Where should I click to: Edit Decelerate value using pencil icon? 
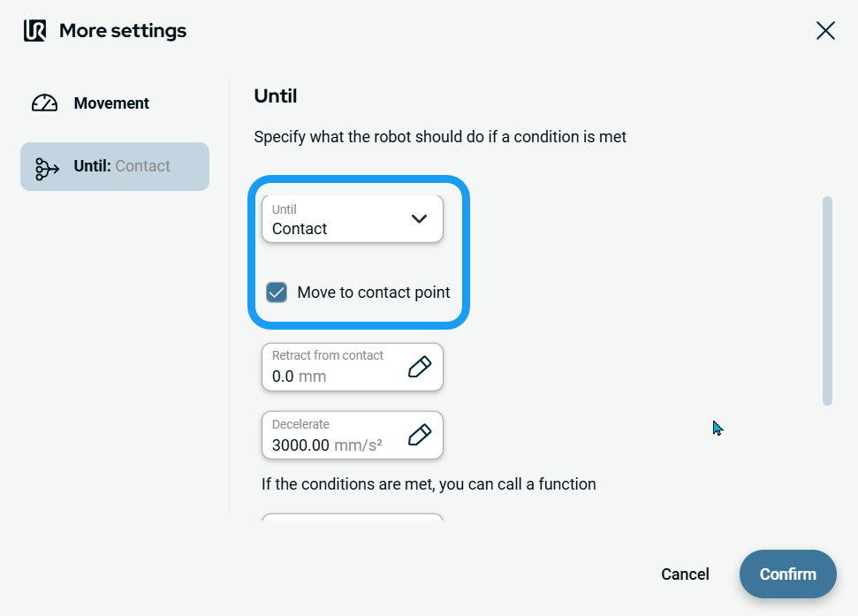(x=420, y=435)
